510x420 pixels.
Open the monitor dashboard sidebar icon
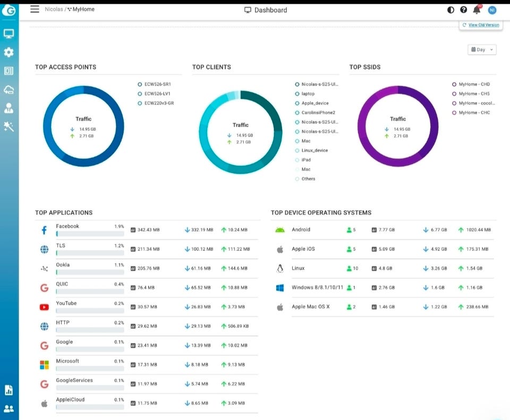[9, 33]
